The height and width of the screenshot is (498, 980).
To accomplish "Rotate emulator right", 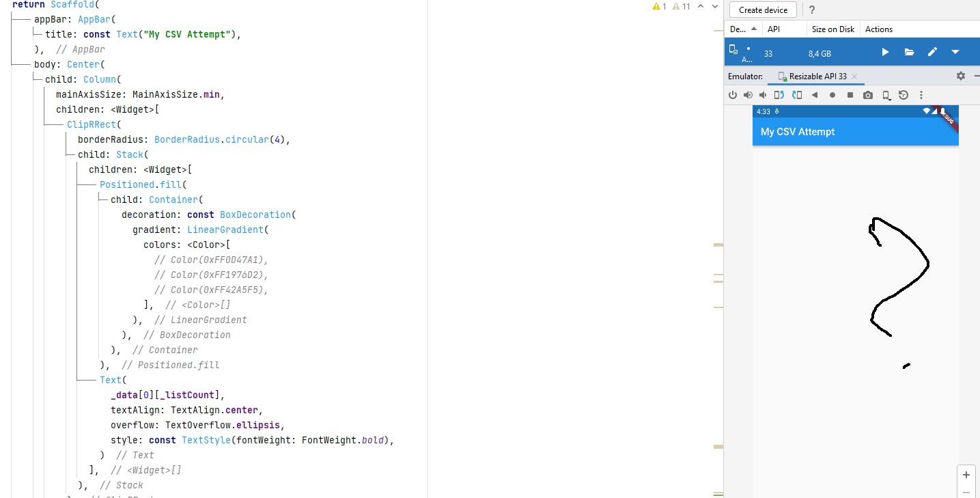I will (x=796, y=95).
